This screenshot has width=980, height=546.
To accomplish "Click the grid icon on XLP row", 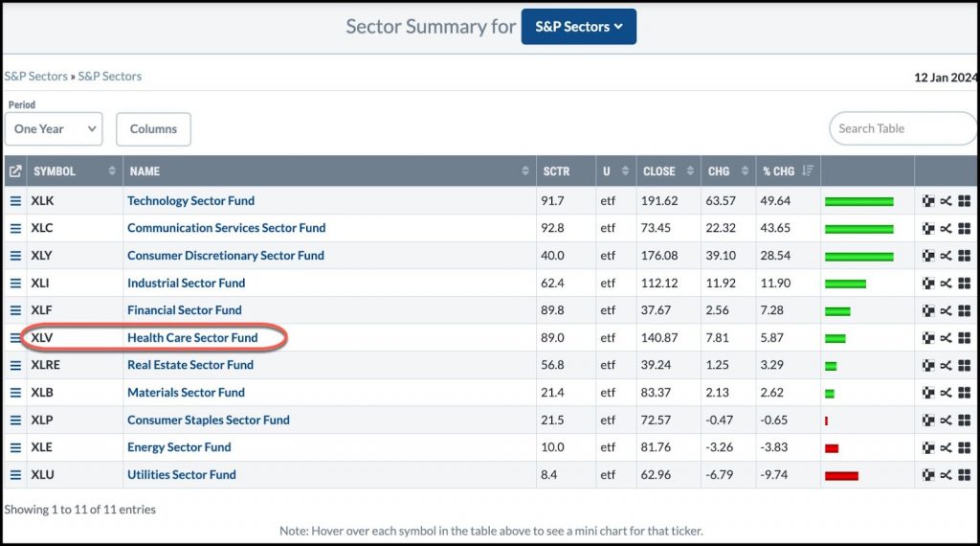I will coord(965,421).
